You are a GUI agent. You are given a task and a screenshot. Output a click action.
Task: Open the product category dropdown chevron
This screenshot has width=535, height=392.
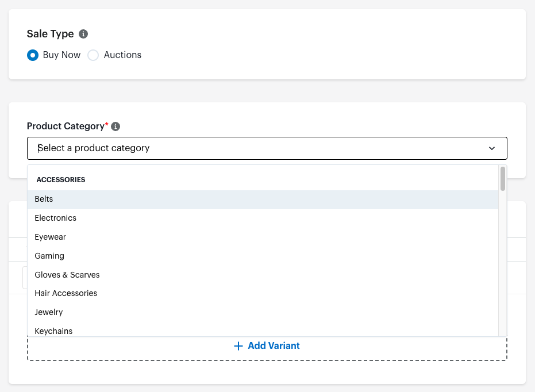(492, 148)
